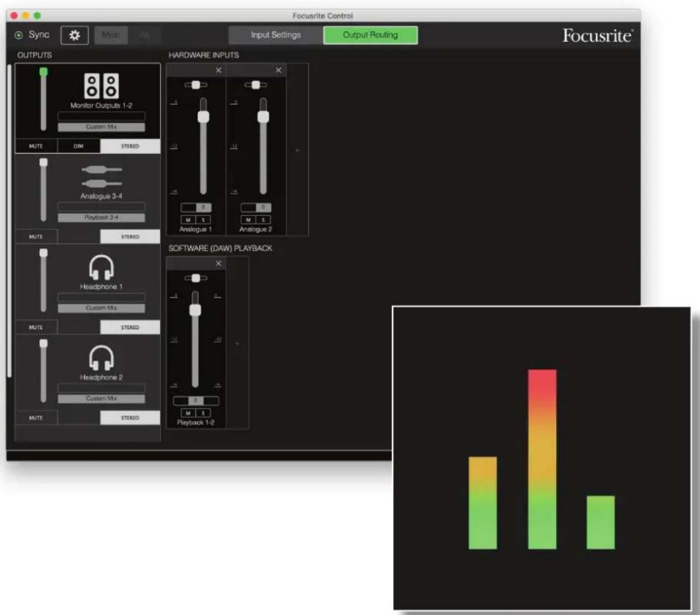Remove the Playback 1-2 channel with X
This screenshot has height=615, width=700.
[218, 263]
